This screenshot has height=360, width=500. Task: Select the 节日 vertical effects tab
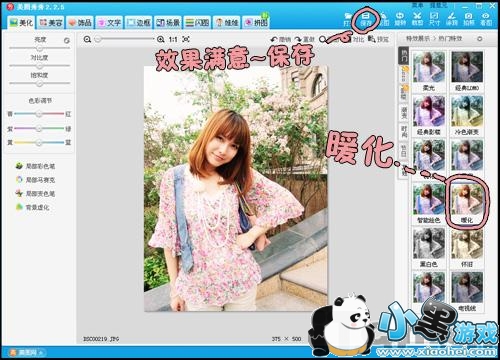click(x=404, y=152)
